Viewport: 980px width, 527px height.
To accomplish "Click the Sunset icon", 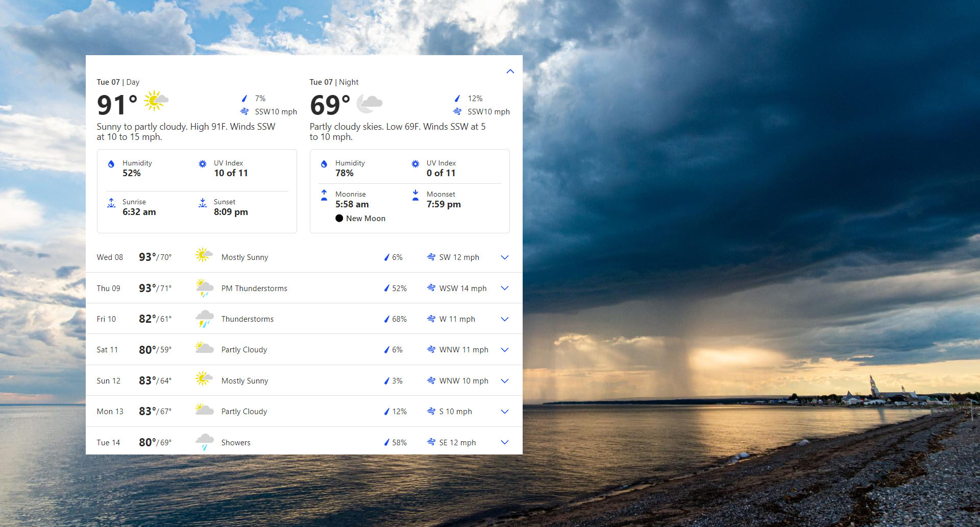I will pos(203,203).
